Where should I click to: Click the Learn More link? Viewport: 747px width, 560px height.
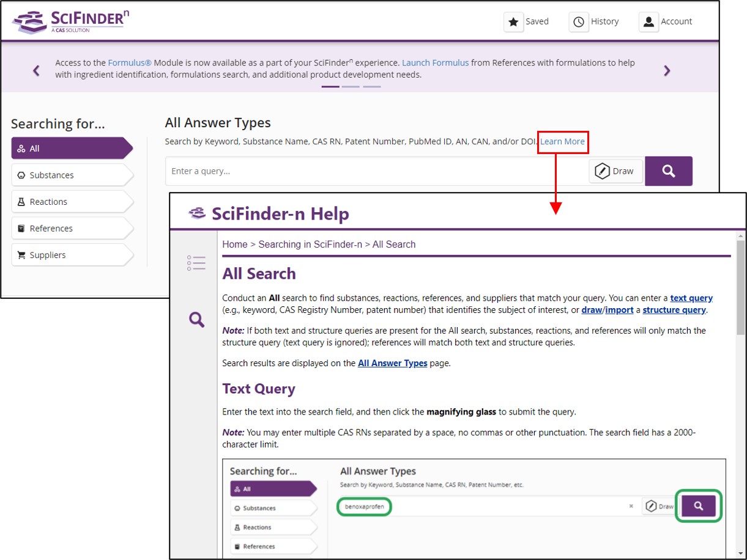(x=562, y=141)
